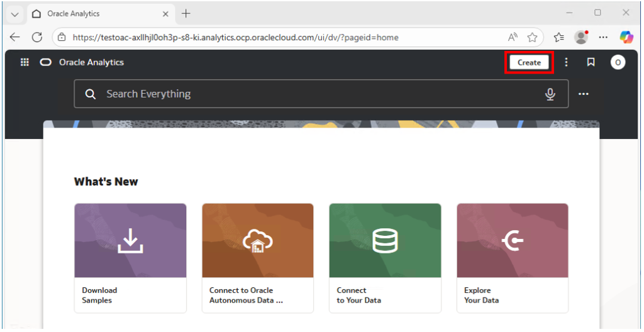Open Connect to Oracle Autonomous Data card
The height and width of the screenshot is (332, 644).
pyautogui.click(x=257, y=258)
